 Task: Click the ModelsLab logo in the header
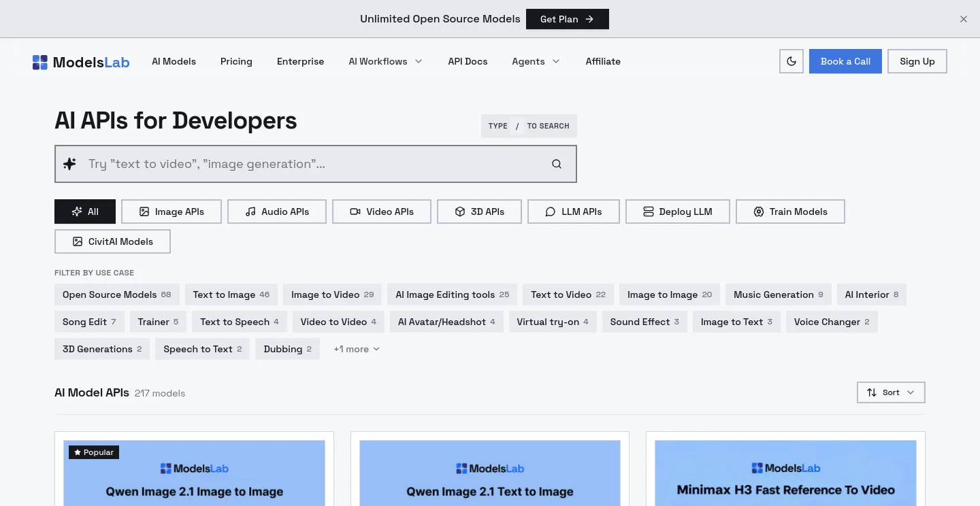tap(81, 62)
